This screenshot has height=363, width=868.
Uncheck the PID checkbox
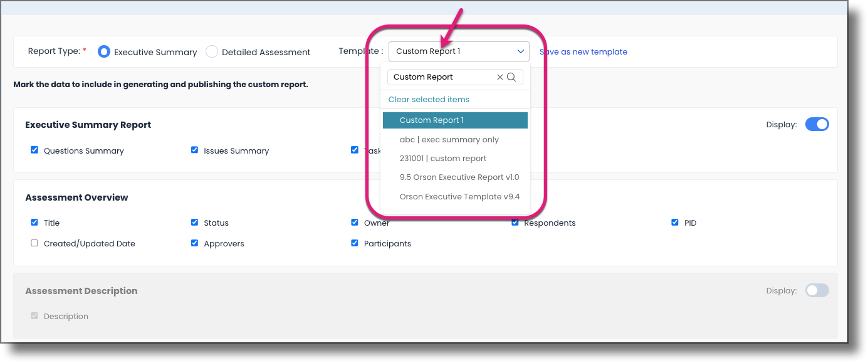coord(675,222)
